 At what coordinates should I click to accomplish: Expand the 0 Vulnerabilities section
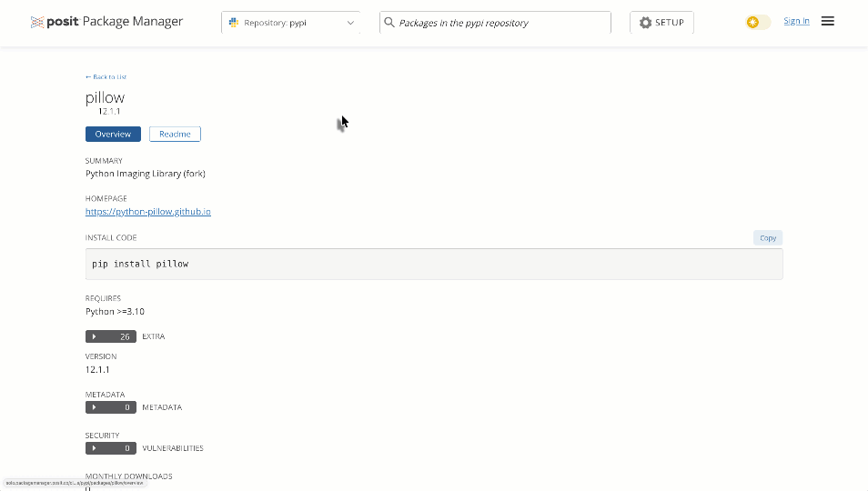[x=111, y=448]
